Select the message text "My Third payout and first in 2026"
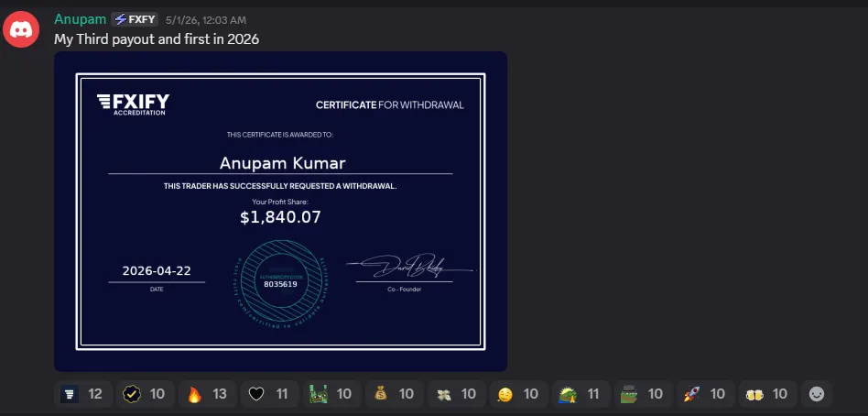The height and width of the screenshot is (416, 868). (x=157, y=39)
